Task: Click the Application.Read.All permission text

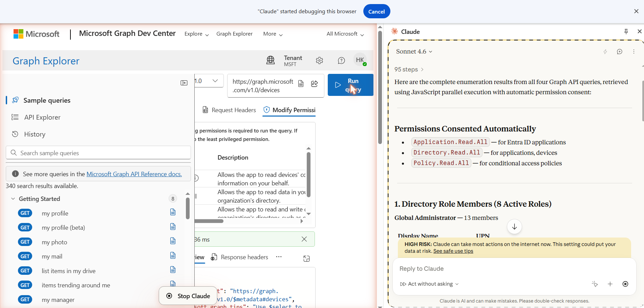Action: (450, 142)
